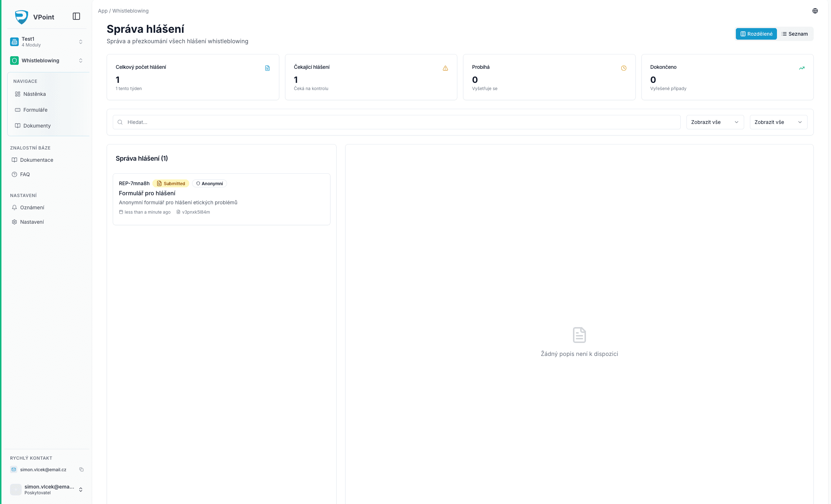Click the document icon on total reports card
831x504 pixels.
267,68
